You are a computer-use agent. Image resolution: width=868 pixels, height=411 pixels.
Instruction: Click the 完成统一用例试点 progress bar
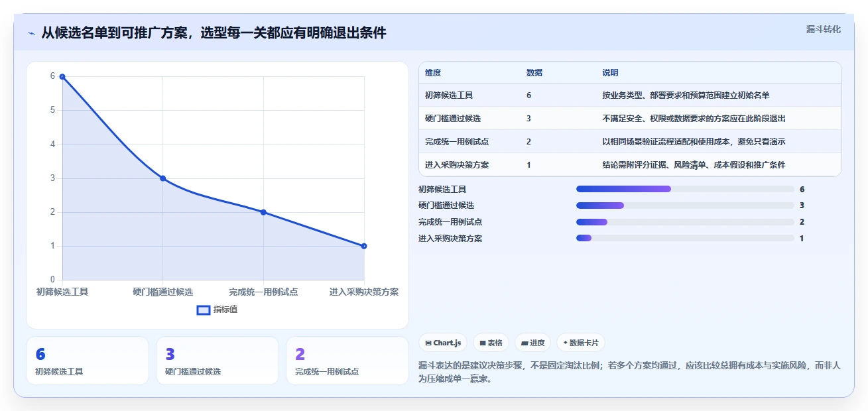685,222
